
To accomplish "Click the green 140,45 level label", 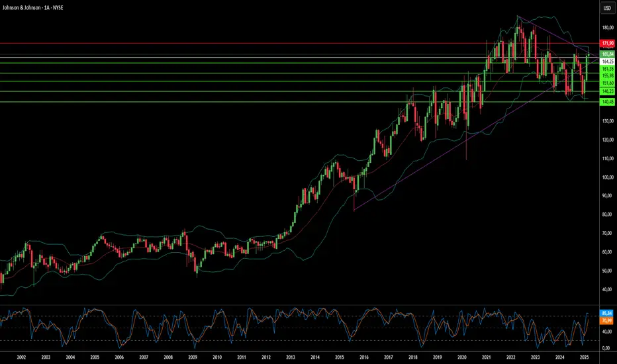I will tap(606, 102).
